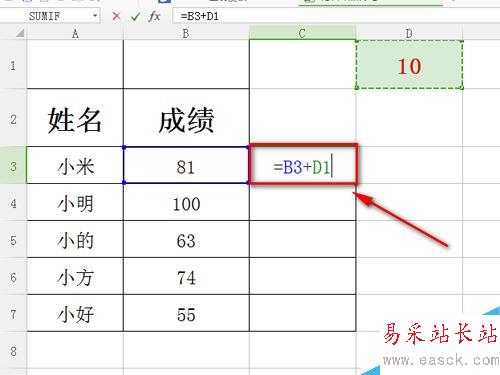
Task: Click cell B3 with value 81
Action: [x=186, y=165]
